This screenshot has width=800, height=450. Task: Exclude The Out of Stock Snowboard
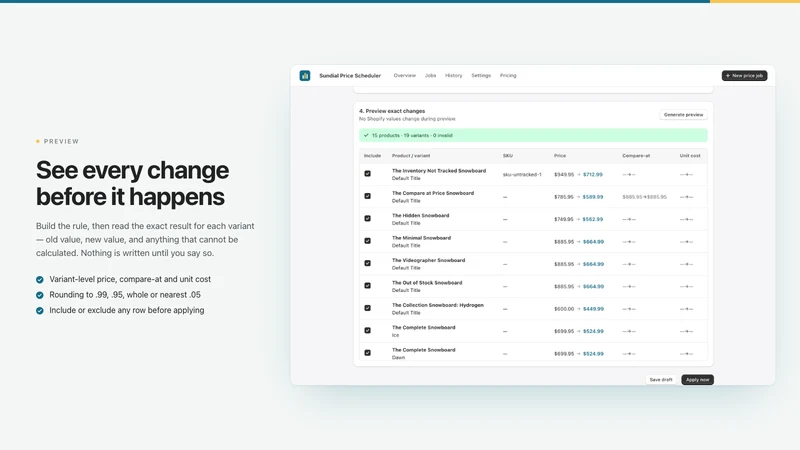tap(367, 286)
